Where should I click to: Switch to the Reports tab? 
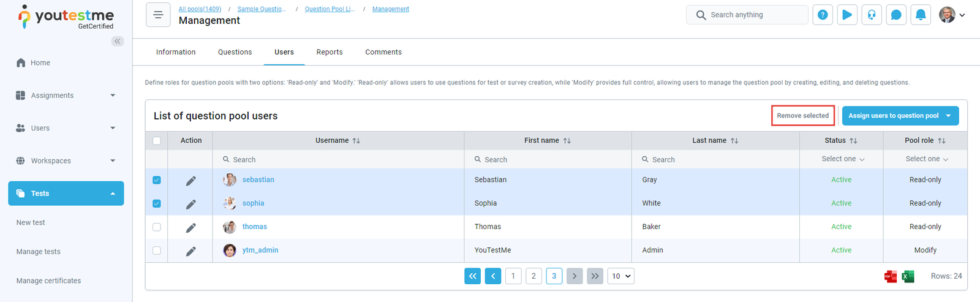tap(330, 52)
